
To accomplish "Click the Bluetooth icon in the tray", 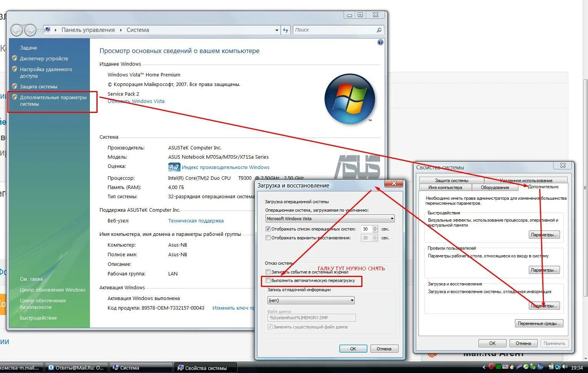I will click(540, 367).
